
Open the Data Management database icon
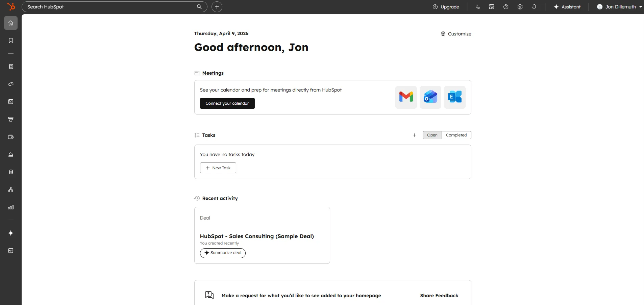(x=11, y=172)
